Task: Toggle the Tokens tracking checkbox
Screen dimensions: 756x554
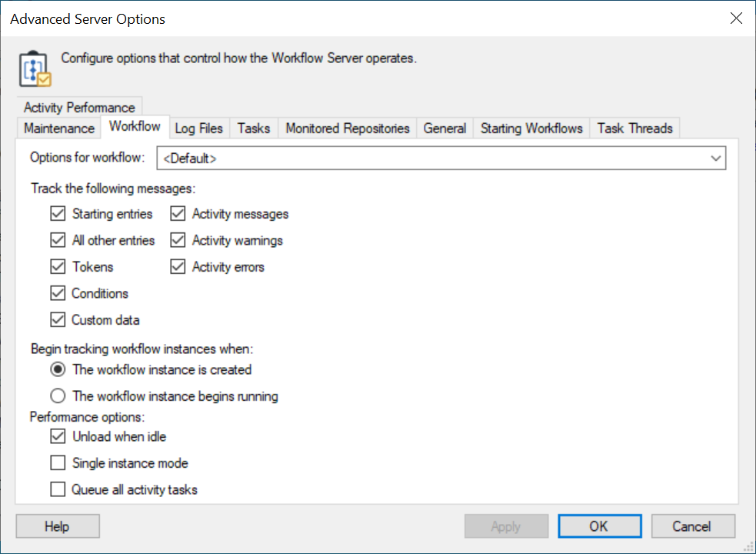Action: tap(58, 267)
